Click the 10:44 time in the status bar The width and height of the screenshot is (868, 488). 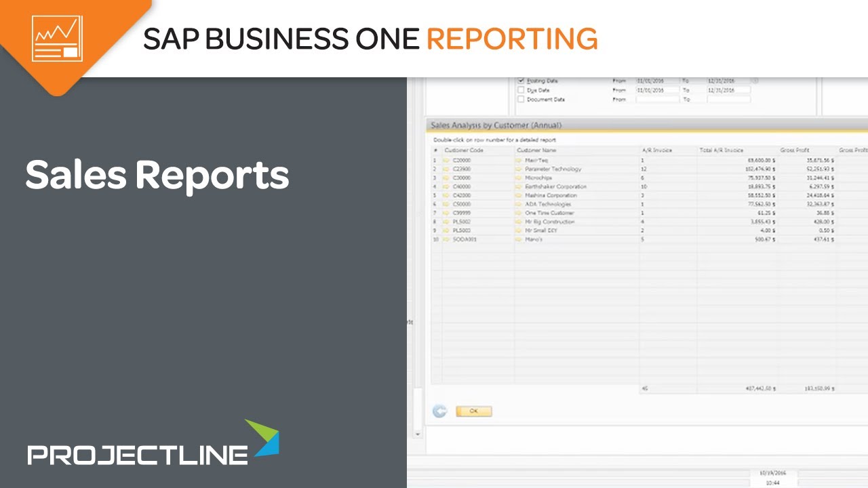coord(772,483)
